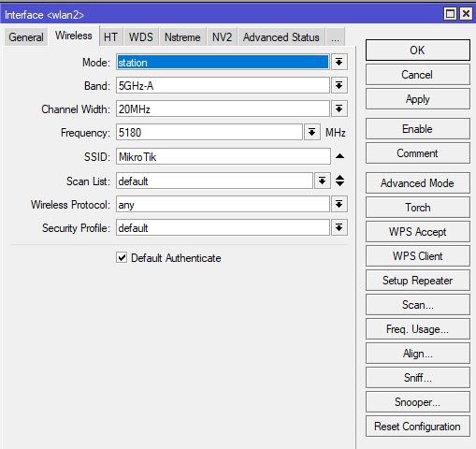
Task: Close the Interface wlan2 window
Action: point(466,14)
